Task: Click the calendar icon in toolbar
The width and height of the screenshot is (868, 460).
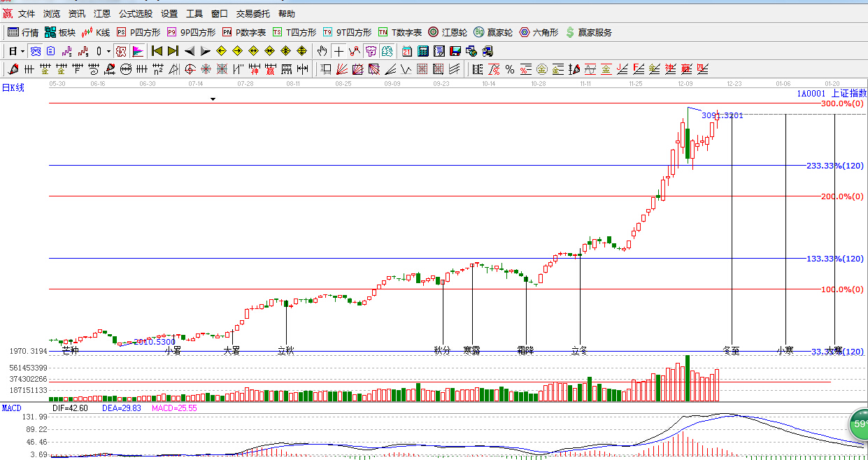Action: (x=406, y=51)
